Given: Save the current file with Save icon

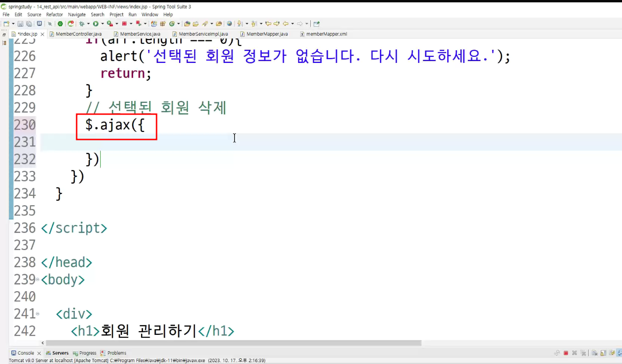Looking at the screenshot, I should [x=20, y=23].
